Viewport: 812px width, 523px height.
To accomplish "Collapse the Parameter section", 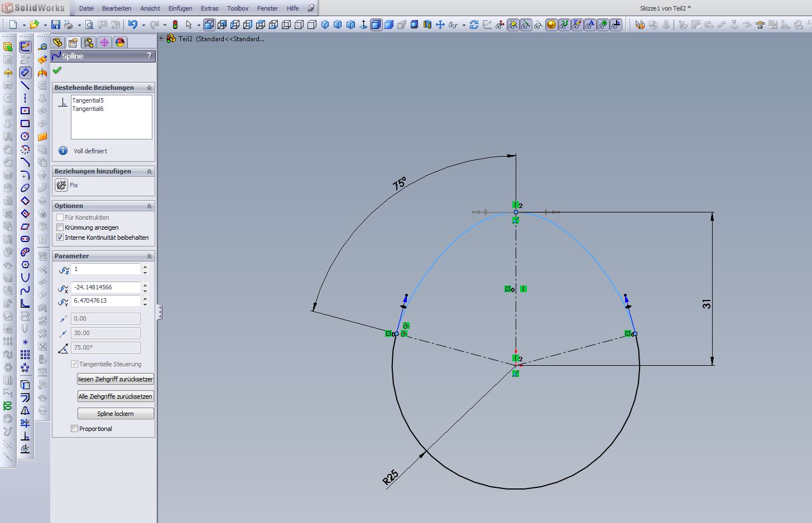I will point(149,256).
